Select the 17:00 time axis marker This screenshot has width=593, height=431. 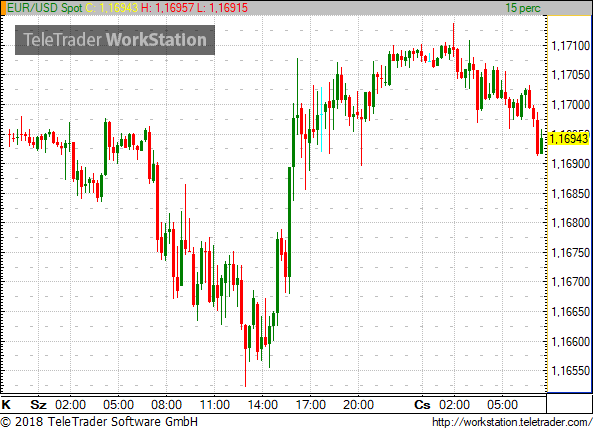[x=310, y=405]
